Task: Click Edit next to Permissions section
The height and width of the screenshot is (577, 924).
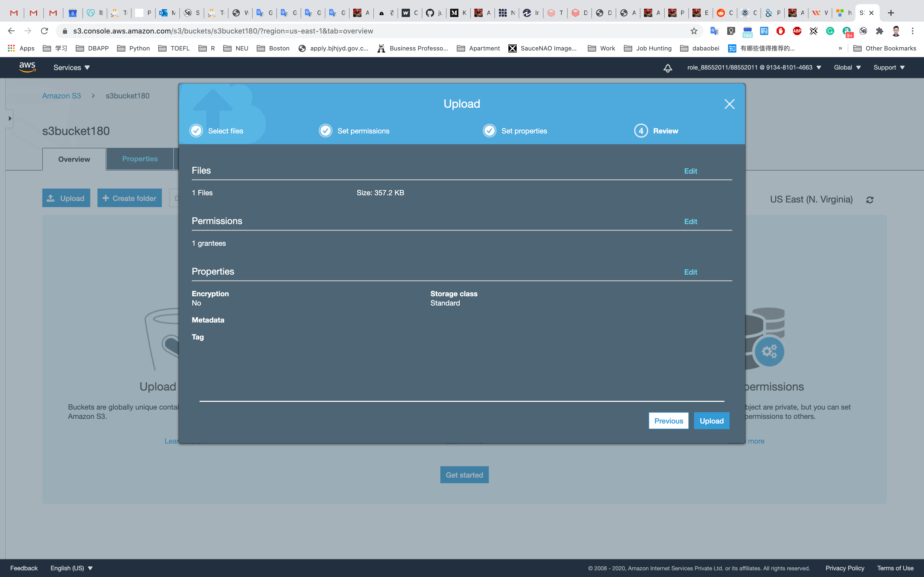Action: coord(690,222)
